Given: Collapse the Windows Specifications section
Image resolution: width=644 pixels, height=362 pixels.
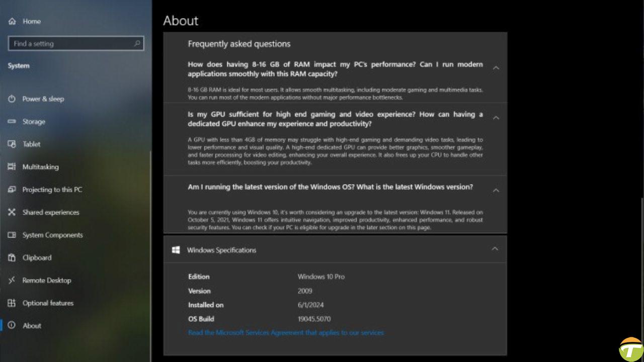Looking at the screenshot, I should pyautogui.click(x=495, y=249).
